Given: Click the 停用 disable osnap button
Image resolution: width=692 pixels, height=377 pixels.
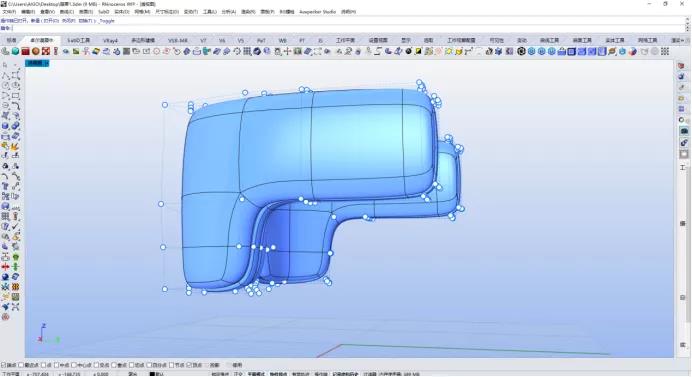Looking at the screenshot, I should tap(237, 365).
